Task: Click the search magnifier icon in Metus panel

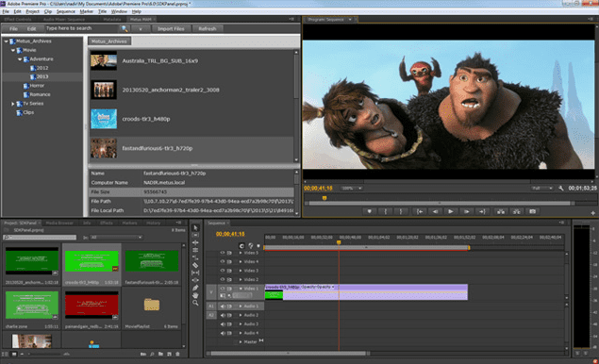Action: (x=125, y=28)
